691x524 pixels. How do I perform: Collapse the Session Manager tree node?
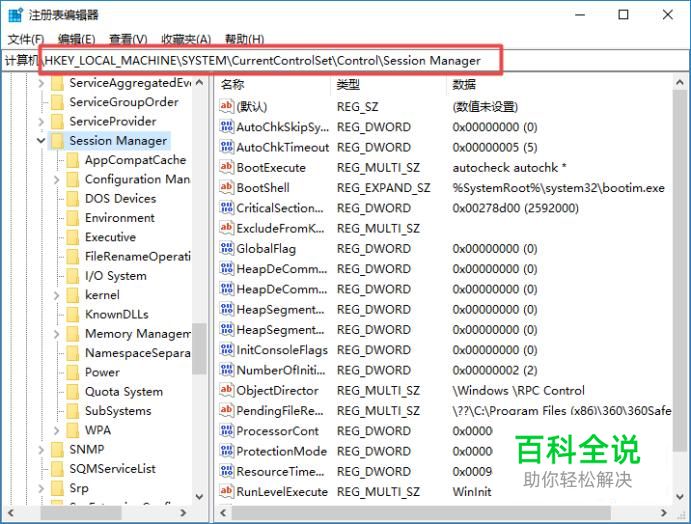[41, 141]
